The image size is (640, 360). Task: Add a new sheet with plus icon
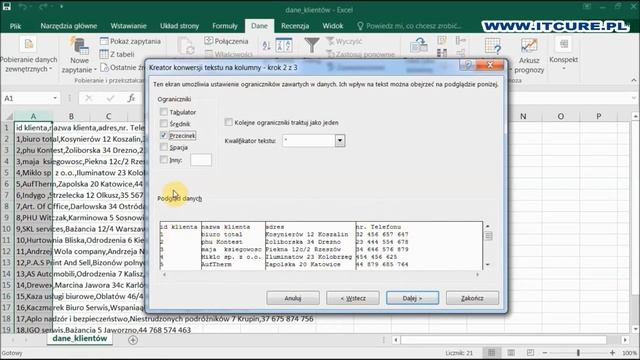coord(133,340)
